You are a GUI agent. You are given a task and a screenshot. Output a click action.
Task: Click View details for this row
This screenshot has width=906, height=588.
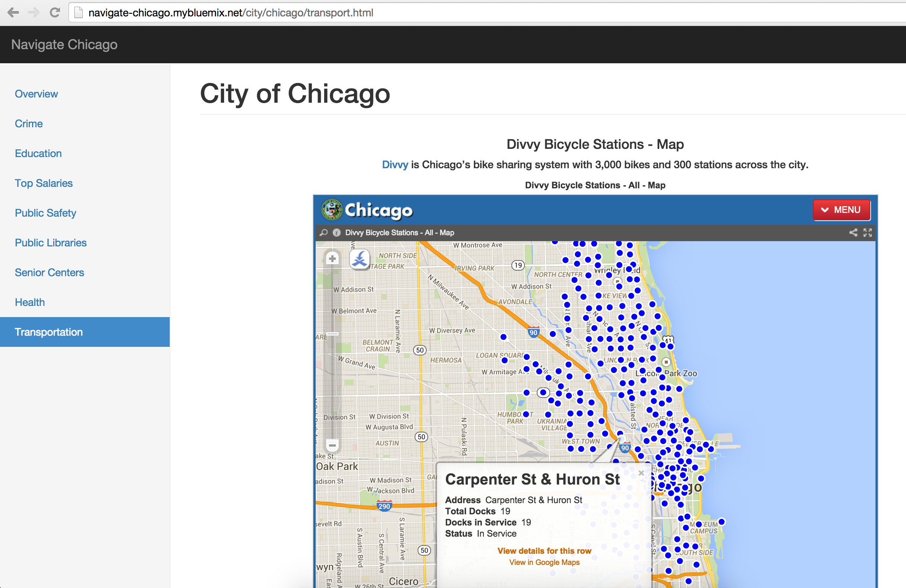tap(544, 551)
